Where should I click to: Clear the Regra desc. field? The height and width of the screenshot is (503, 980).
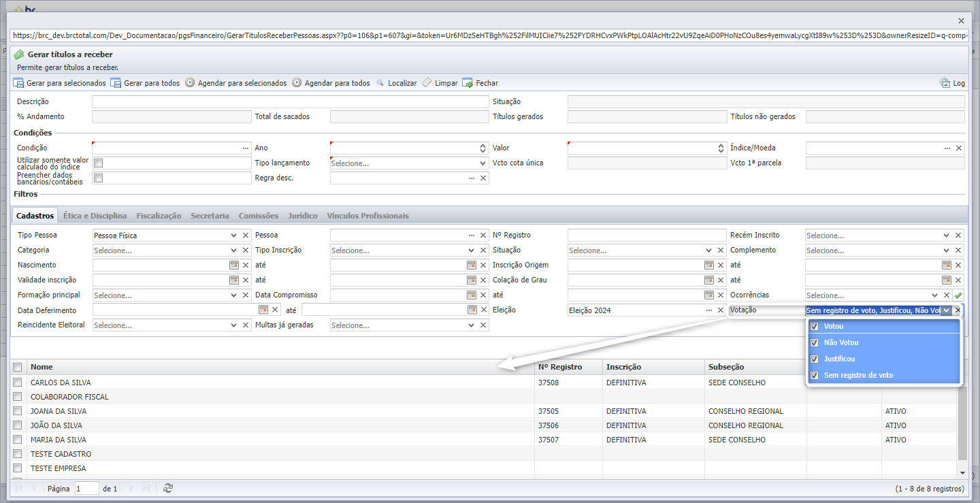click(x=483, y=178)
